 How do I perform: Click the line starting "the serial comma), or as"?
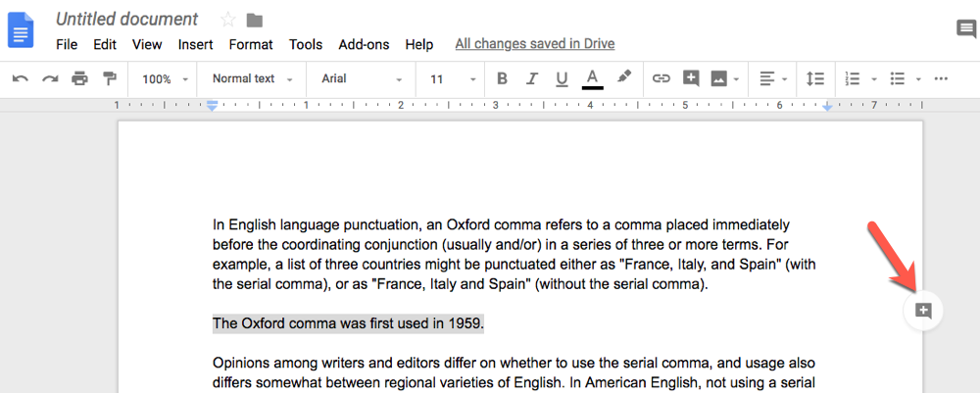(x=461, y=284)
